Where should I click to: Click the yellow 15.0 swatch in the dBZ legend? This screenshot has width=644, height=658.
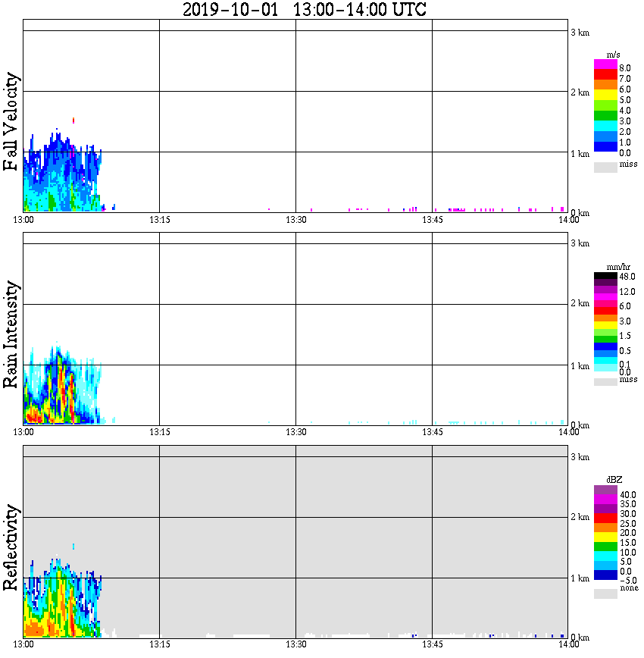(605, 537)
